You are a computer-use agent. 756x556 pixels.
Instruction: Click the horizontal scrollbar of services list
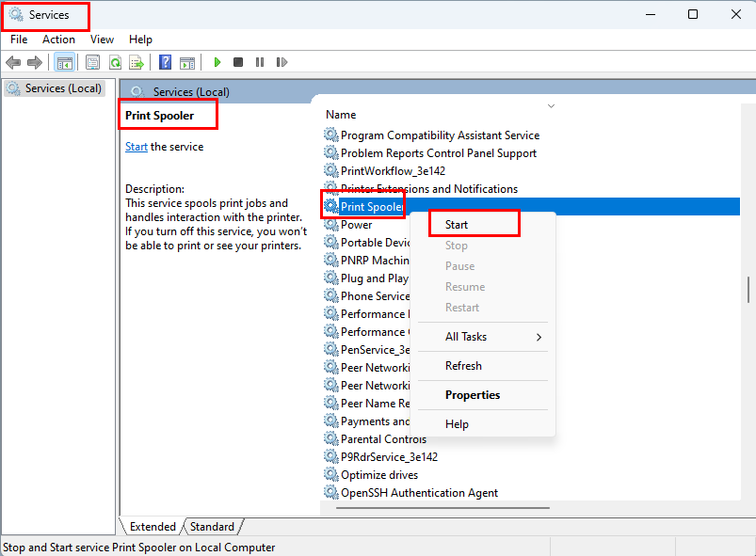click(442, 507)
